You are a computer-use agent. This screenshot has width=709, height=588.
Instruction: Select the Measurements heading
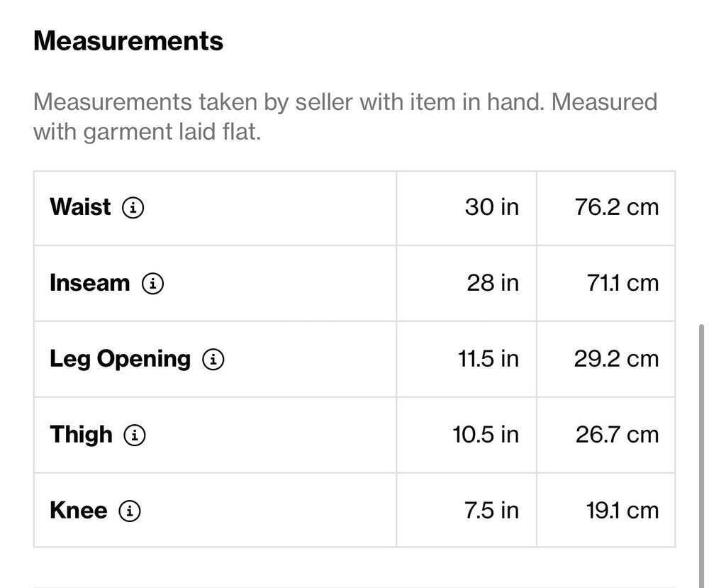pyautogui.click(x=128, y=40)
